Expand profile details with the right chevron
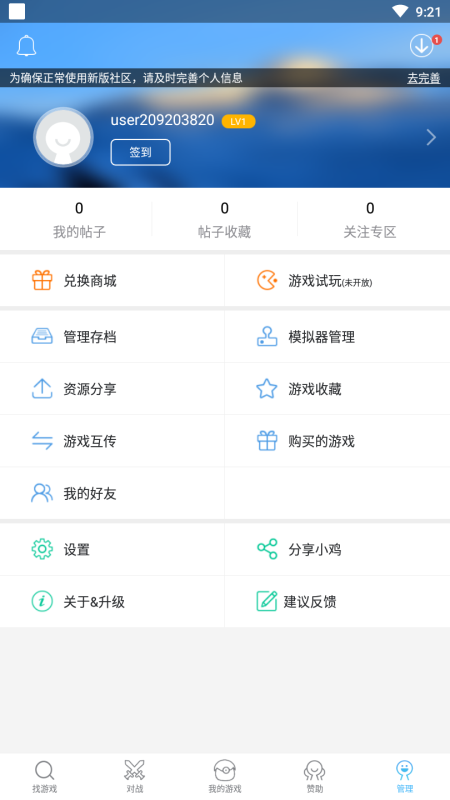Image resolution: width=450 pixels, height=800 pixels. pos(431,137)
